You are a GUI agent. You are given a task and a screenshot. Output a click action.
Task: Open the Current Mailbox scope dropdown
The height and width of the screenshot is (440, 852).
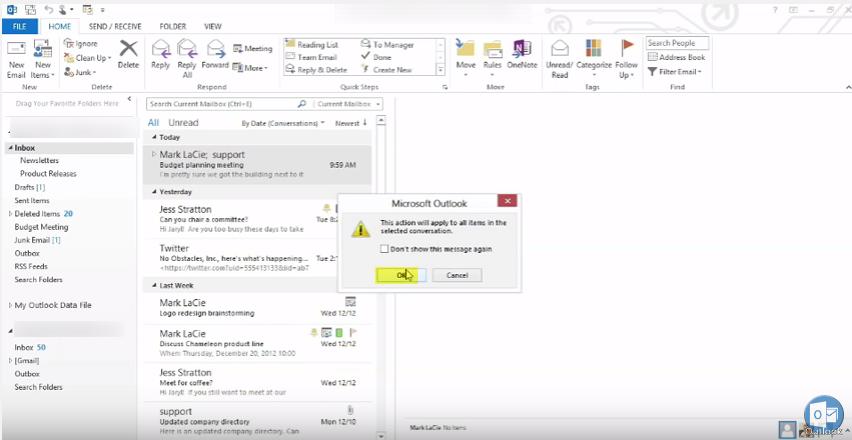(348, 104)
